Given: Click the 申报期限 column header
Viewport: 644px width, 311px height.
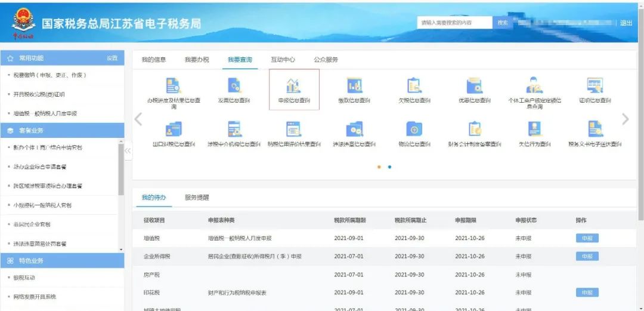Looking at the screenshot, I should click(466, 220).
